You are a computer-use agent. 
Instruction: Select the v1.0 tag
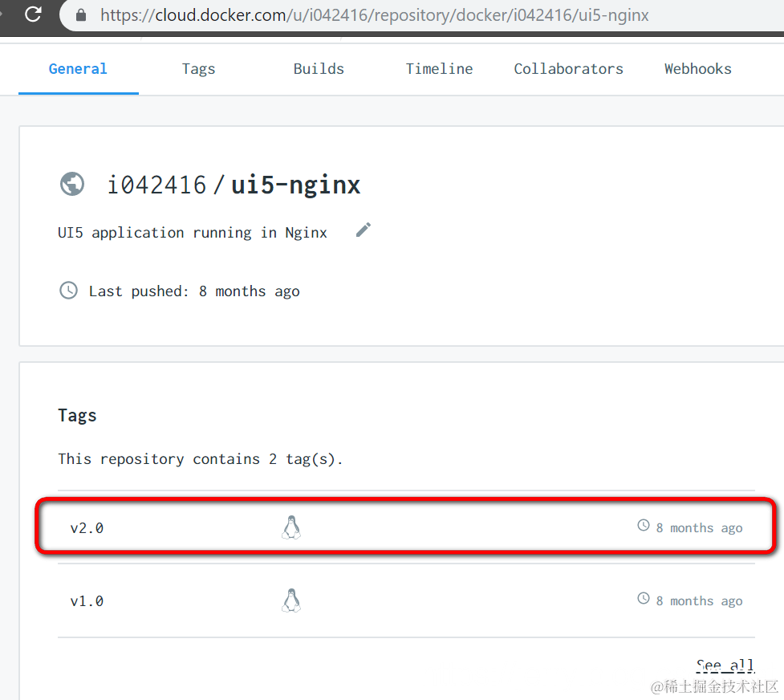pos(87,601)
